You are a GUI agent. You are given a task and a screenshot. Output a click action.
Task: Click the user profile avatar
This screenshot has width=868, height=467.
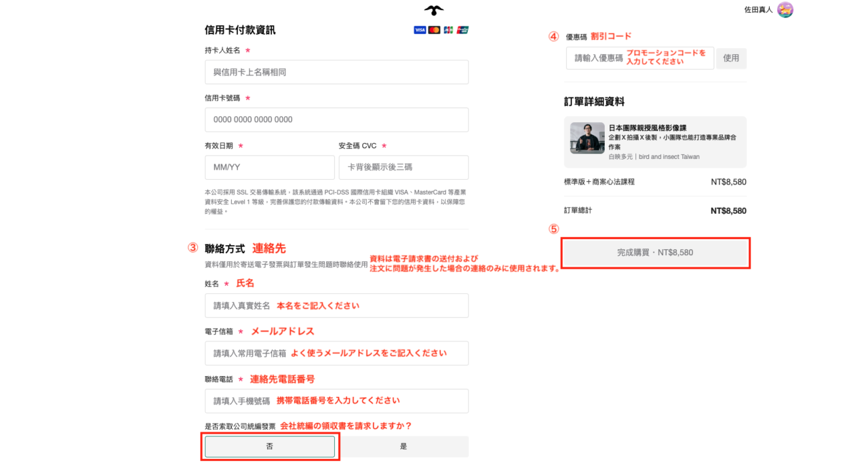[785, 10]
